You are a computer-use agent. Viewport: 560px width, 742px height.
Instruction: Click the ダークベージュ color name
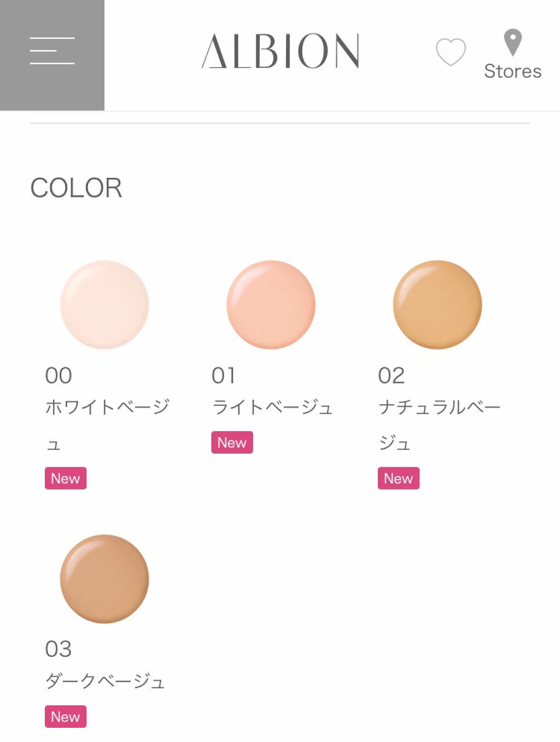click(104, 681)
